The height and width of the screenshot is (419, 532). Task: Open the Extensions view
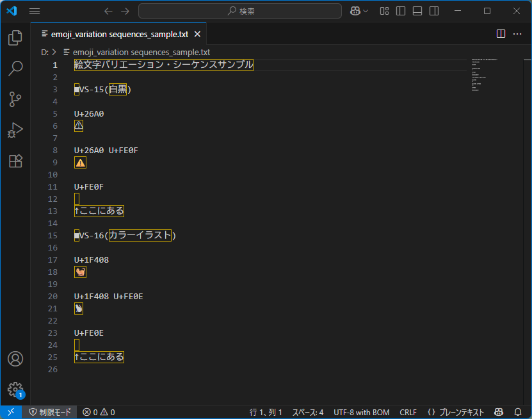point(15,161)
